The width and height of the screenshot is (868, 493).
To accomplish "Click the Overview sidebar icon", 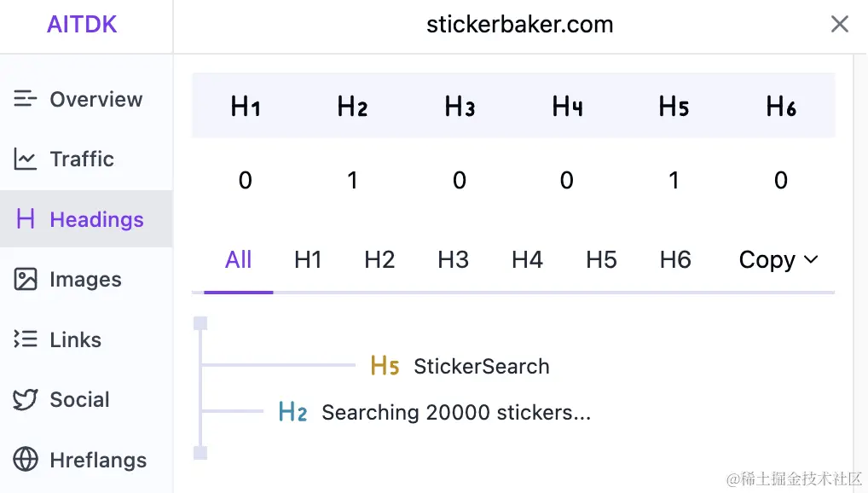I will [25, 99].
